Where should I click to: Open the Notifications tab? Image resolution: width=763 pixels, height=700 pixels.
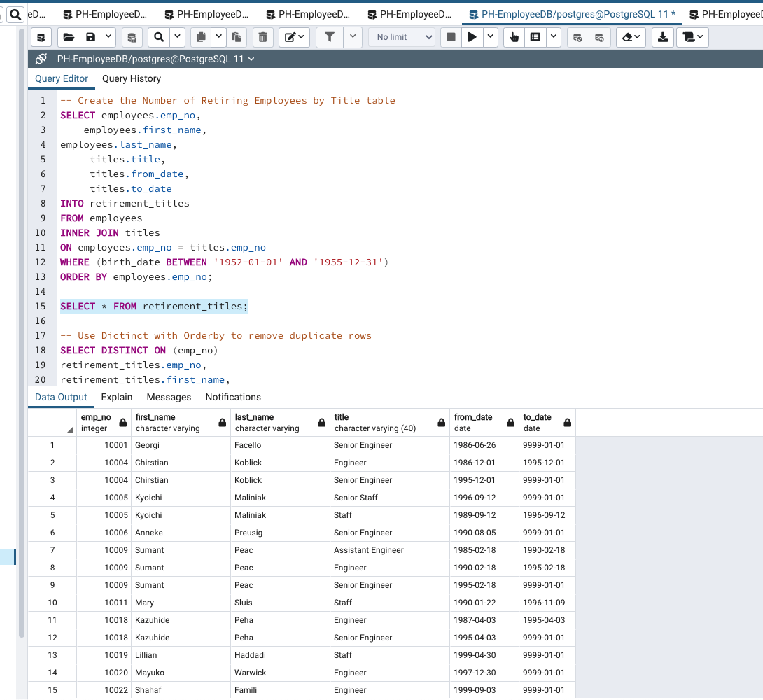point(233,398)
